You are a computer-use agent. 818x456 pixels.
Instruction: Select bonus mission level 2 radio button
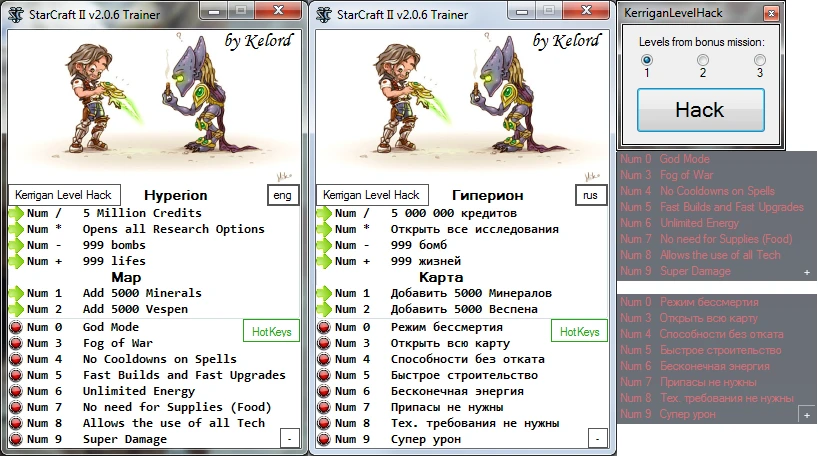point(703,59)
